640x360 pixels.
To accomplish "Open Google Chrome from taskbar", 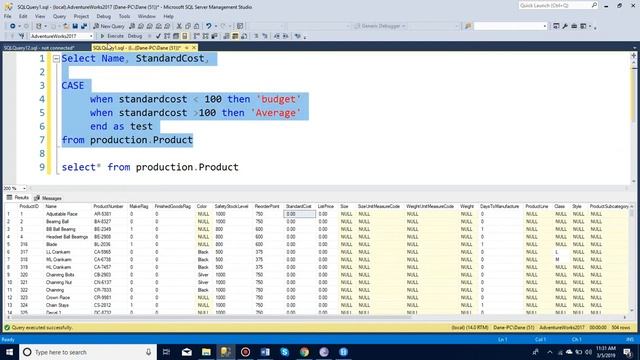I will pos(304,352).
